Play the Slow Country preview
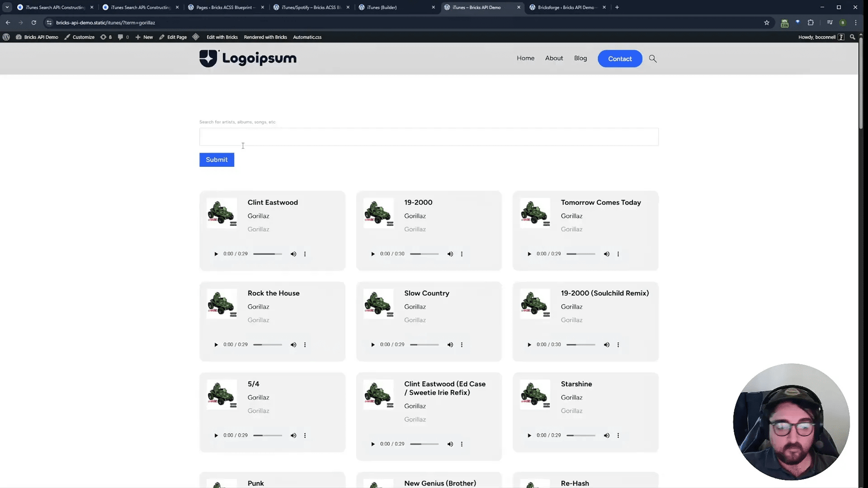The image size is (868, 488). click(373, 345)
